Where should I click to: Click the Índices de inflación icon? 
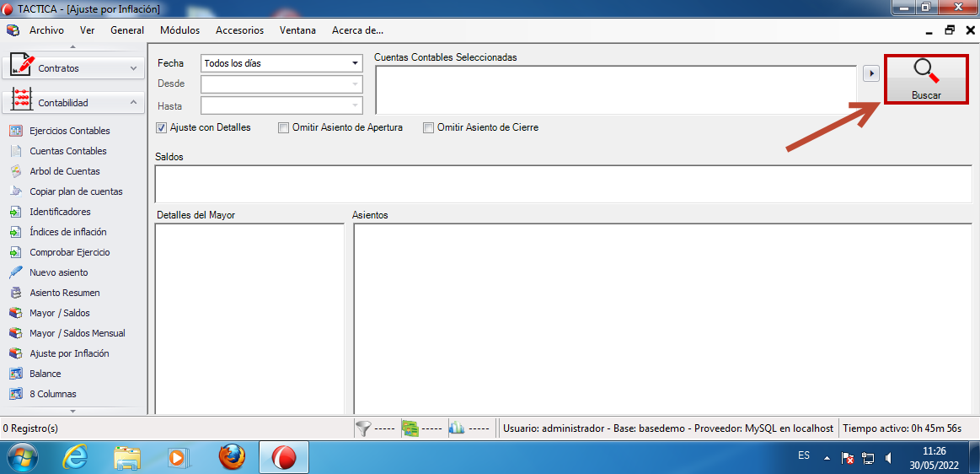[x=16, y=232]
